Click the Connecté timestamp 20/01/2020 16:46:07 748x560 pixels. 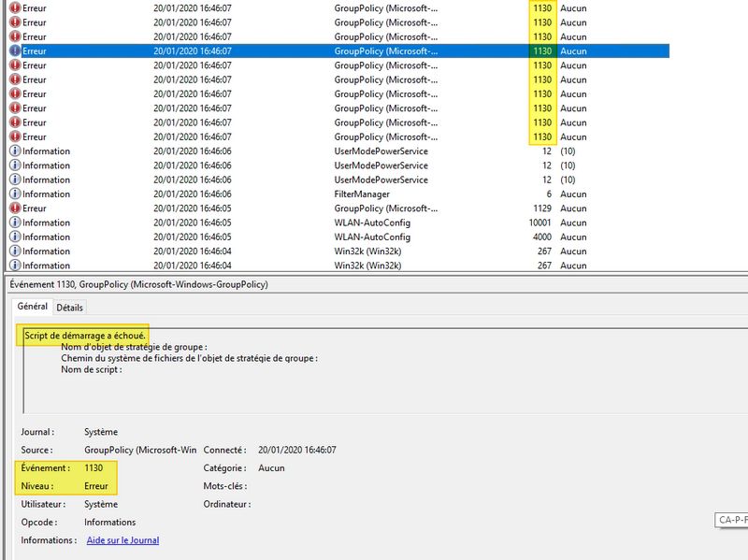296,450
